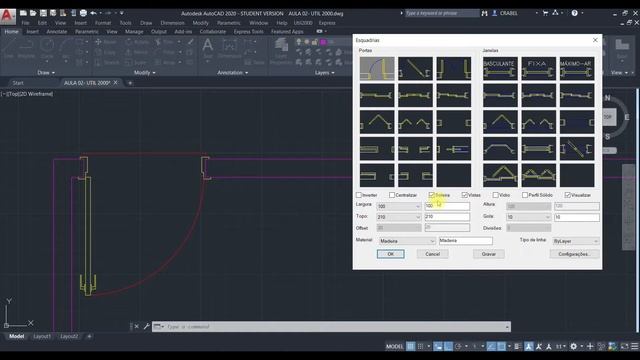Switch to the Layout1 tab

click(42, 336)
